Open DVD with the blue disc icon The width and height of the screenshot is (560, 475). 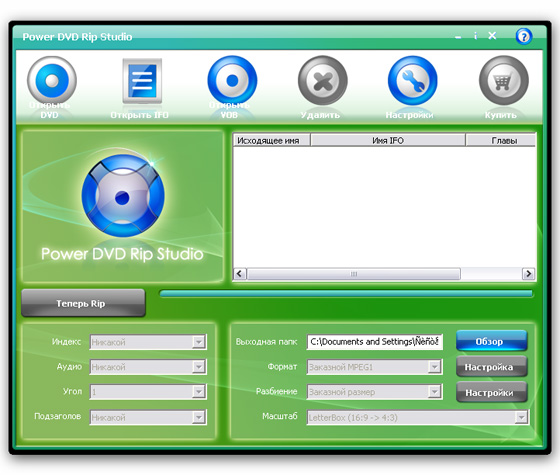[x=52, y=80]
